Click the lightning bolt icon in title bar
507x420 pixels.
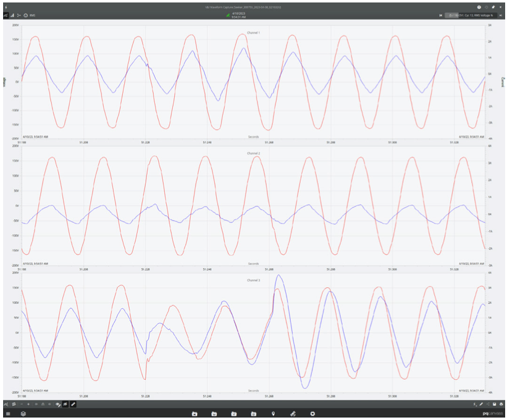coord(6,7)
